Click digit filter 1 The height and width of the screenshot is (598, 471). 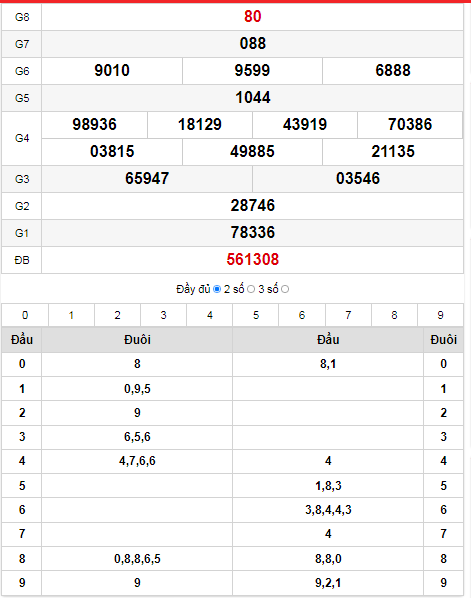[x=71, y=315]
